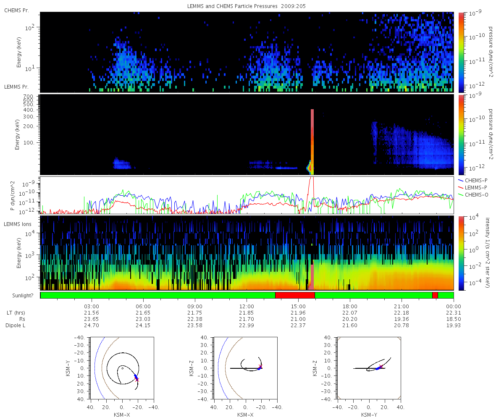Click the CHEMS pressure color bar

[x=461, y=52]
